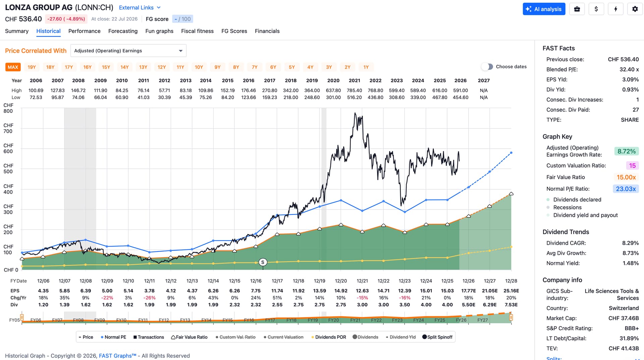This screenshot has width=644, height=360.
Task: Click the briefcase portfolio icon
Action: (577, 9)
